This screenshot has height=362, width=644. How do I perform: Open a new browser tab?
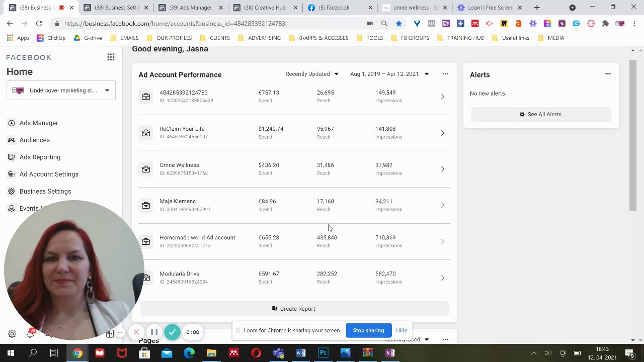coord(537,8)
